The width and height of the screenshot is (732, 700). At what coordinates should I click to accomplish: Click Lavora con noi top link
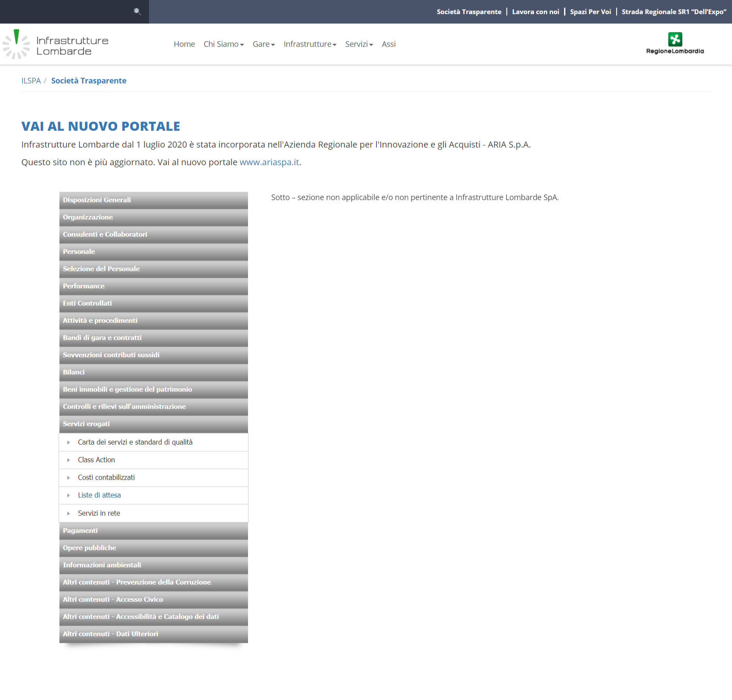pos(535,12)
